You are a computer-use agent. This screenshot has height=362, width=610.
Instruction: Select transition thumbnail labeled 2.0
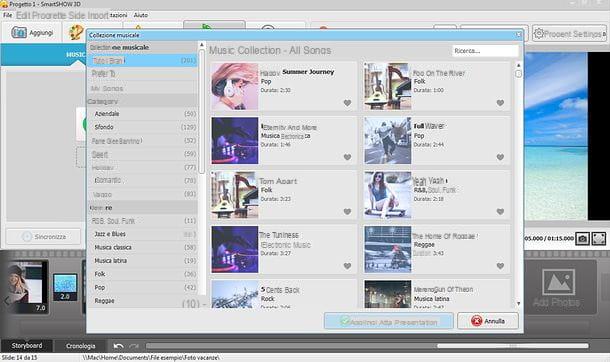(65, 287)
